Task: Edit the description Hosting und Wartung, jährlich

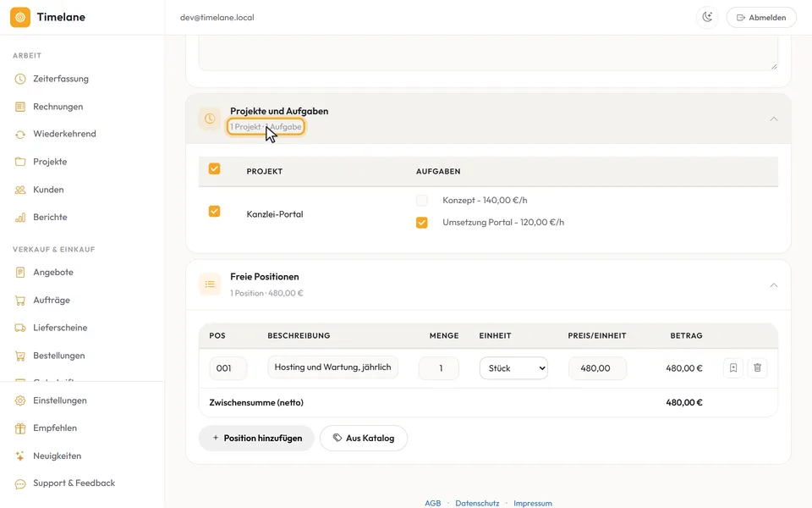Action: click(x=333, y=367)
